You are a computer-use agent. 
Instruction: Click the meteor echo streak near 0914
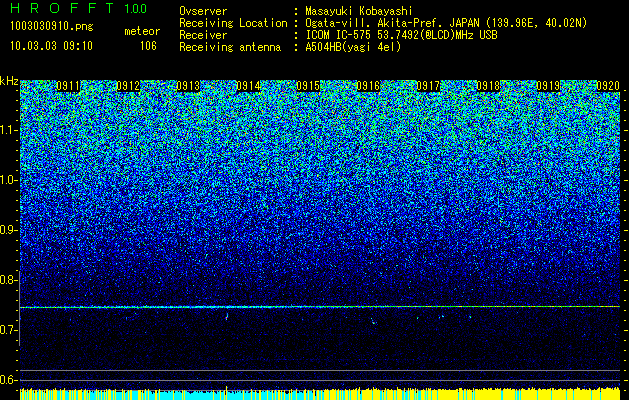click(x=227, y=316)
